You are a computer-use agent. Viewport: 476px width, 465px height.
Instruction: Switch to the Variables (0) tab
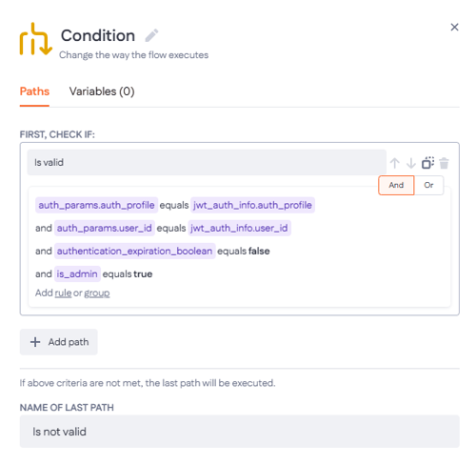click(102, 91)
